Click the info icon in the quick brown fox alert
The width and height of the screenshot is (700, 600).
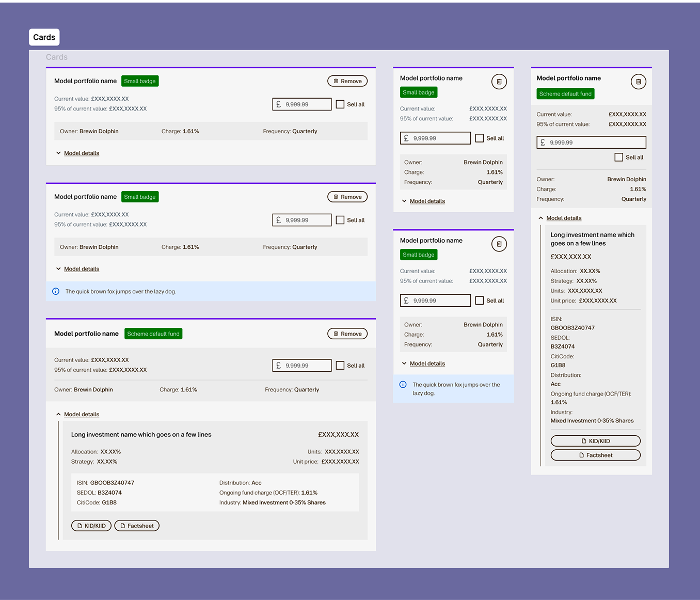click(56, 291)
